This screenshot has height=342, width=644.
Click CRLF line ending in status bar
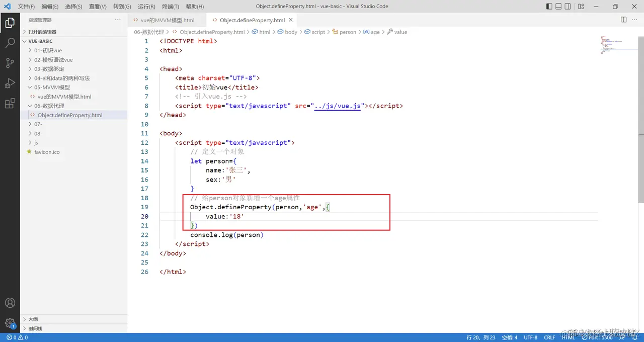click(x=549, y=337)
